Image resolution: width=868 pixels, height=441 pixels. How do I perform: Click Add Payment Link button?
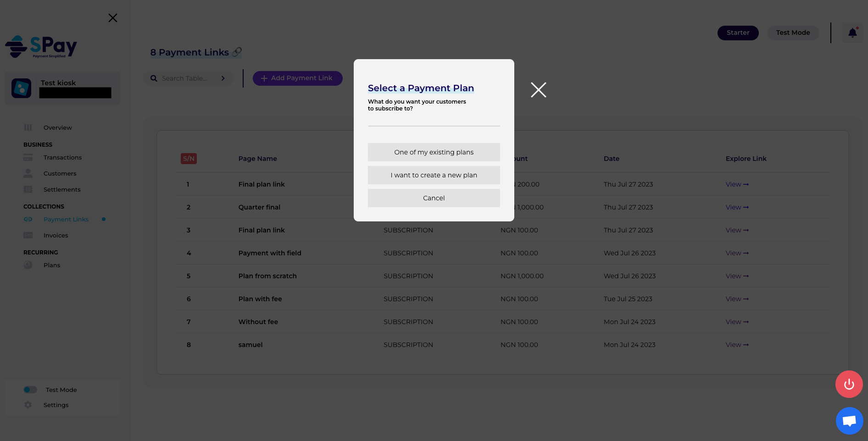point(298,78)
